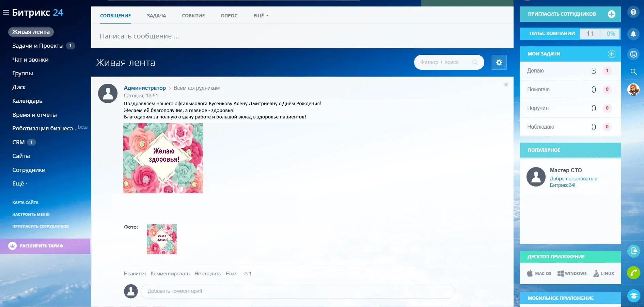This screenshot has height=307, width=644.
Task: Toggle Не следить for the post
Action: tap(207, 274)
